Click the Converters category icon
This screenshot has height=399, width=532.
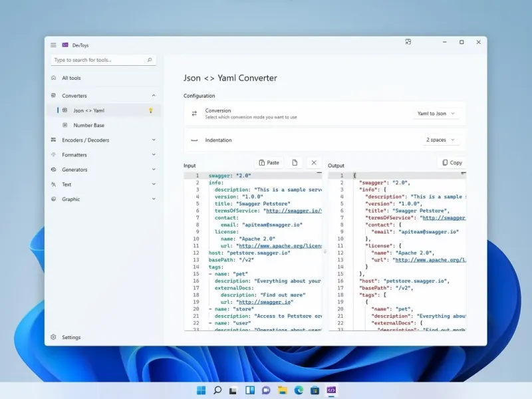[53, 95]
